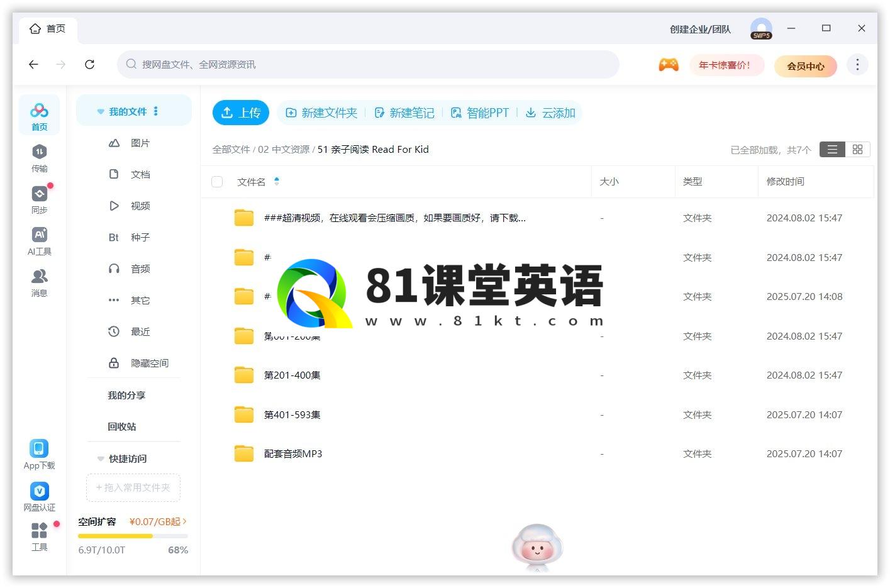Go forward with the right arrow
This screenshot has width=890, height=588.
pos(61,64)
